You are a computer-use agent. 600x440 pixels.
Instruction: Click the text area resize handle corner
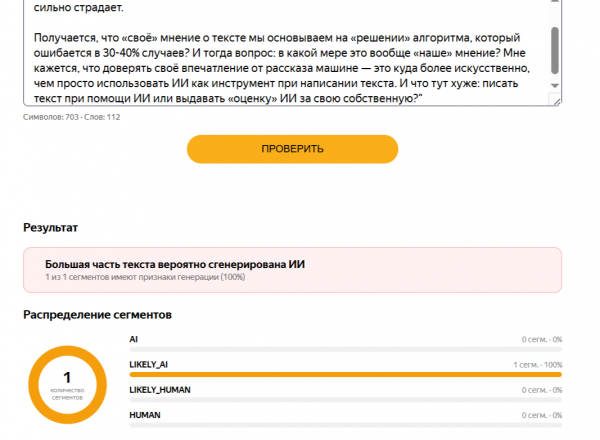(556, 101)
